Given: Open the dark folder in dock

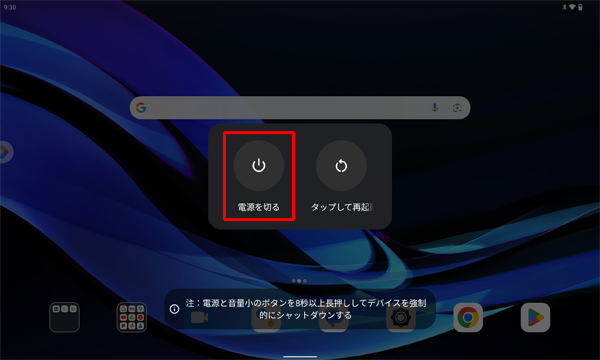Looking at the screenshot, I should click(64, 317).
